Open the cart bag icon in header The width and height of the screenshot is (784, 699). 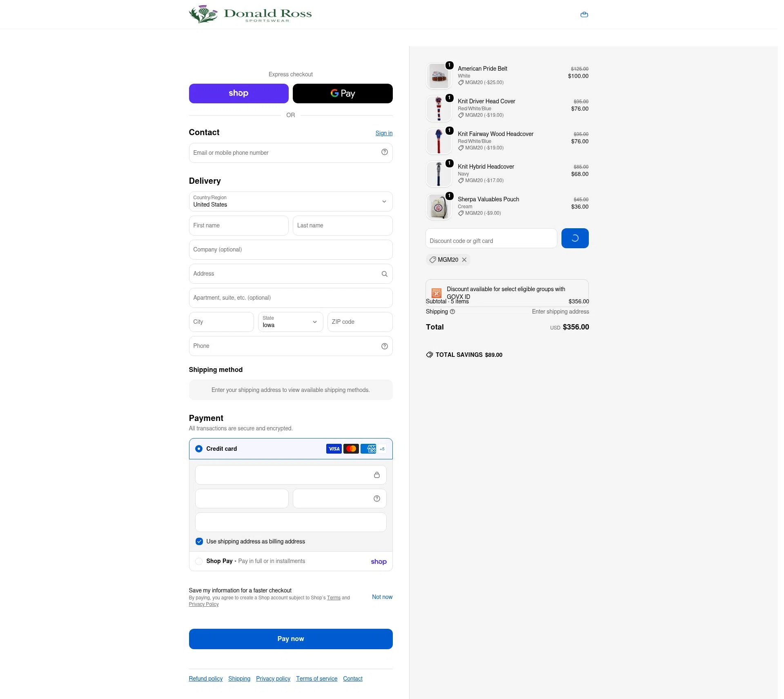point(584,15)
